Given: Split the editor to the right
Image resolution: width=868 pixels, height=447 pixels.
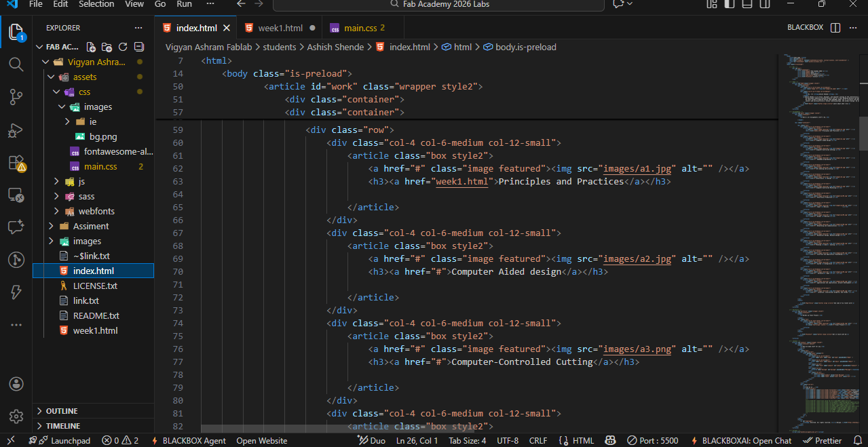Looking at the screenshot, I should point(835,28).
